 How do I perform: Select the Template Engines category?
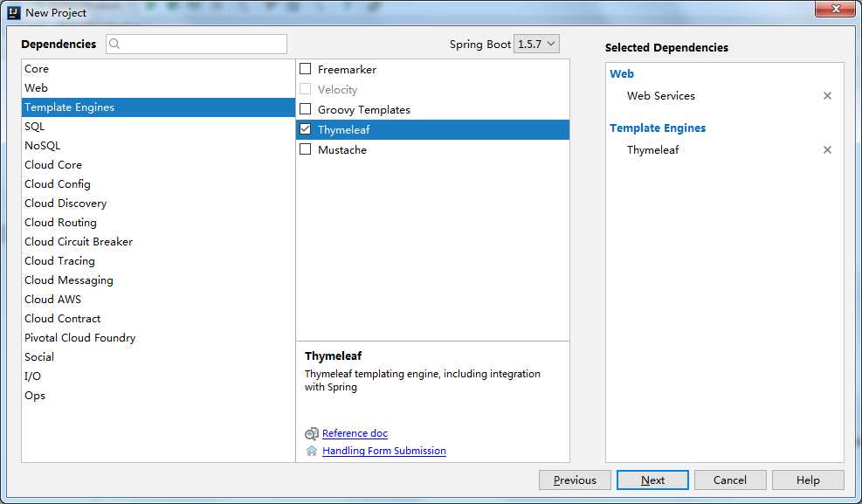158,107
